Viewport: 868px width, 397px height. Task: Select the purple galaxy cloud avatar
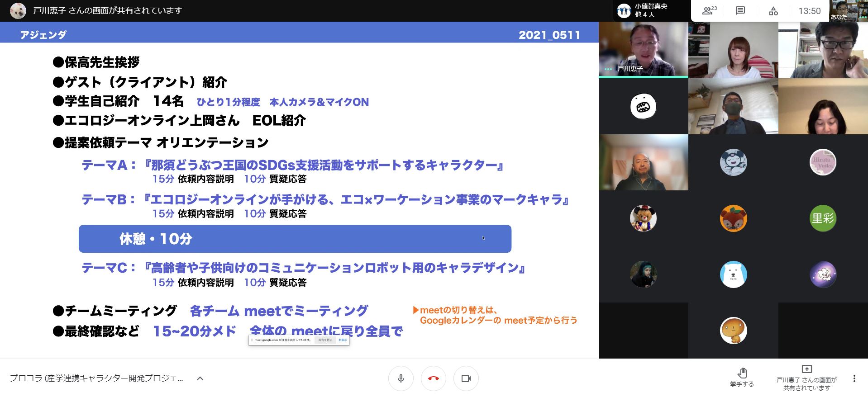823,274
